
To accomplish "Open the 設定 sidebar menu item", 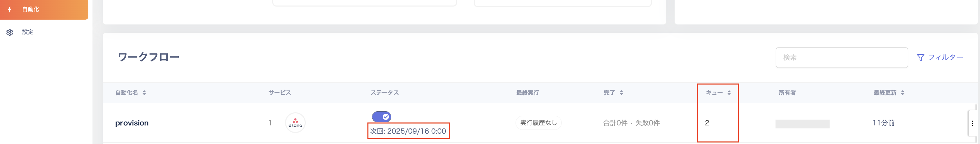I will point(27,32).
